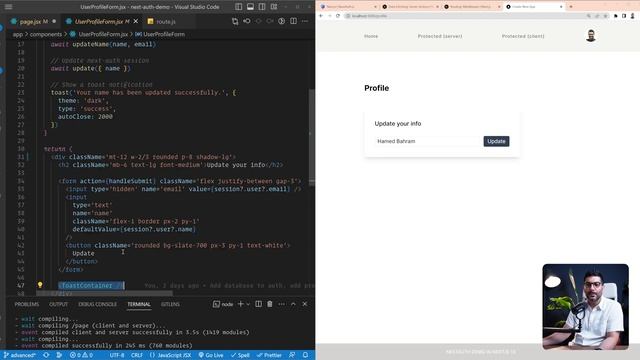Select the UserProfileForm.jsx editor tab
This screenshot has width=640, height=360.
(102, 21)
